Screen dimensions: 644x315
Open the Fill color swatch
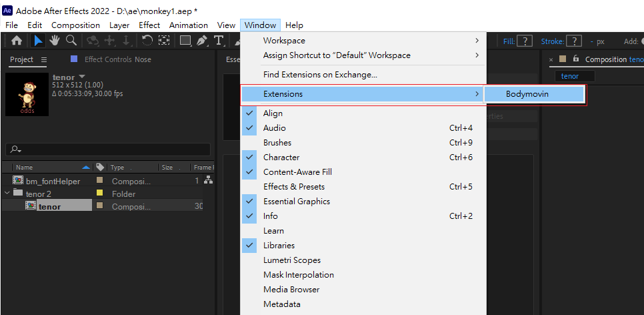pyautogui.click(x=525, y=41)
